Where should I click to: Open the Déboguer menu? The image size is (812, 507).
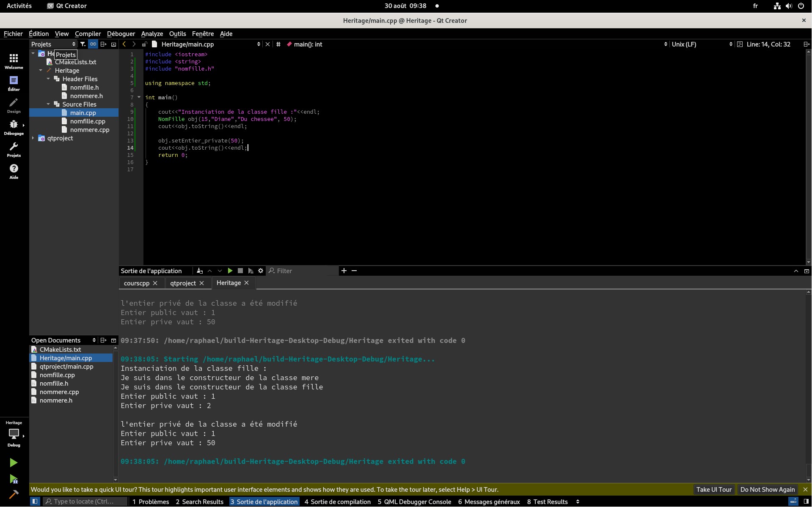click(121, 34)
